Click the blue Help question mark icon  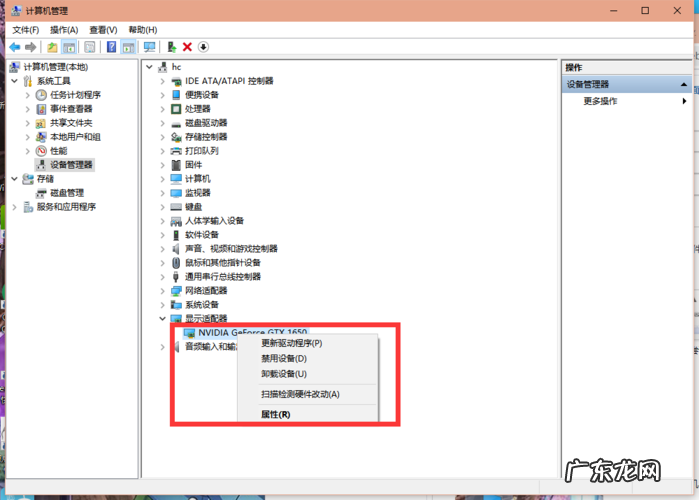(111, 47)
